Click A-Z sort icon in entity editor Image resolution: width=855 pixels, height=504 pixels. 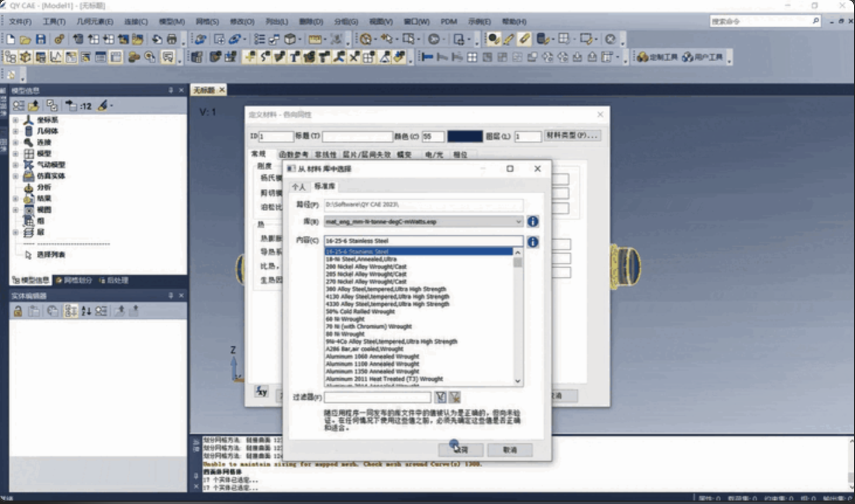[86, 311]
